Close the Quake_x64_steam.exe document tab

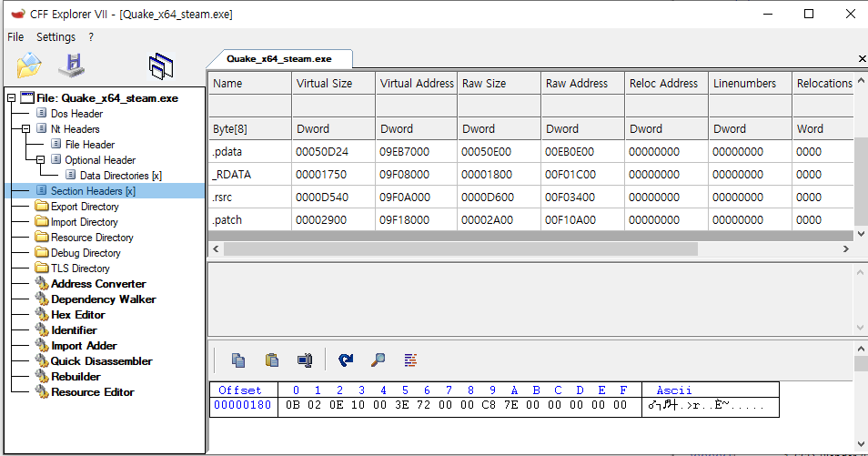(x=862, y=59)
